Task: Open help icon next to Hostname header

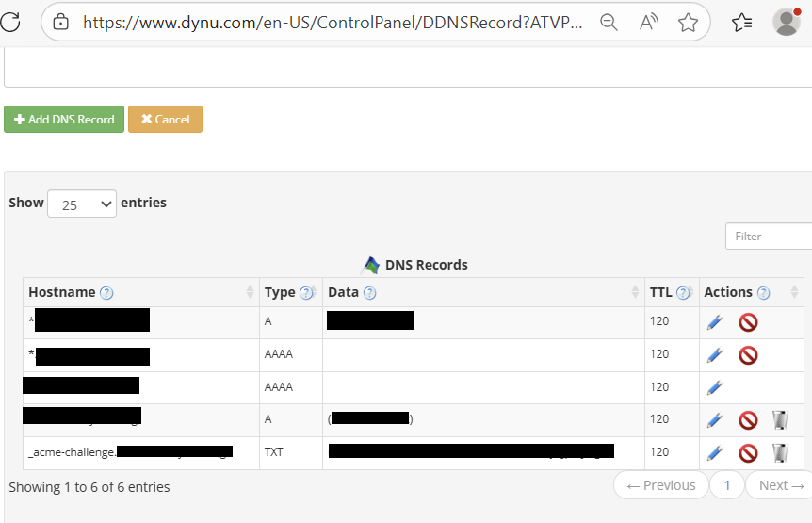Action: click(106, 293)
